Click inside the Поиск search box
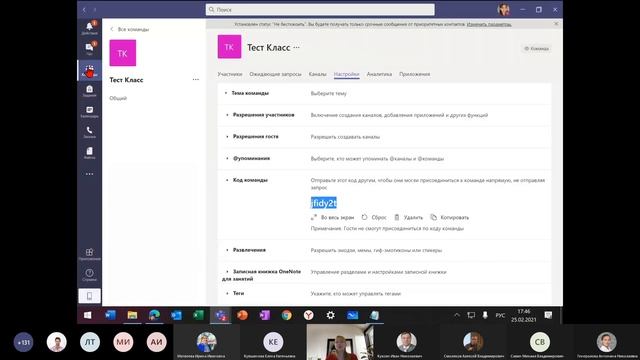Viewport: 640px width, 360px height. pos(320,9)
